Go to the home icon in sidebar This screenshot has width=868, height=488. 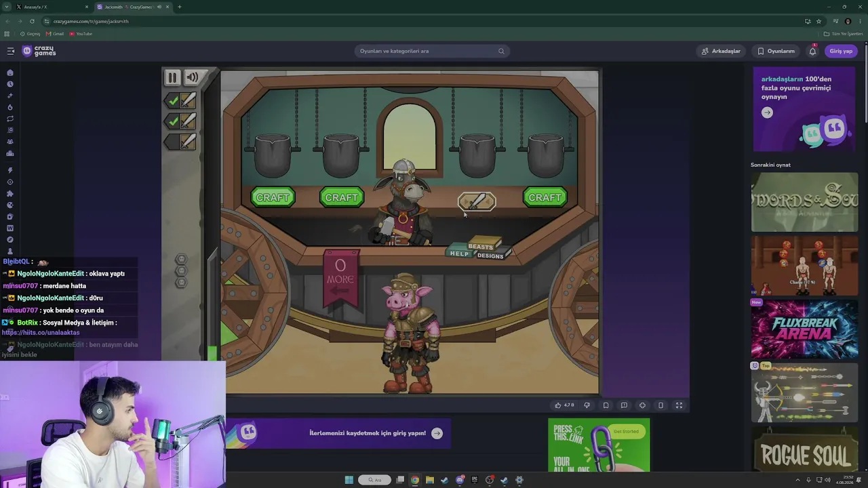click(x=10, y=73)
